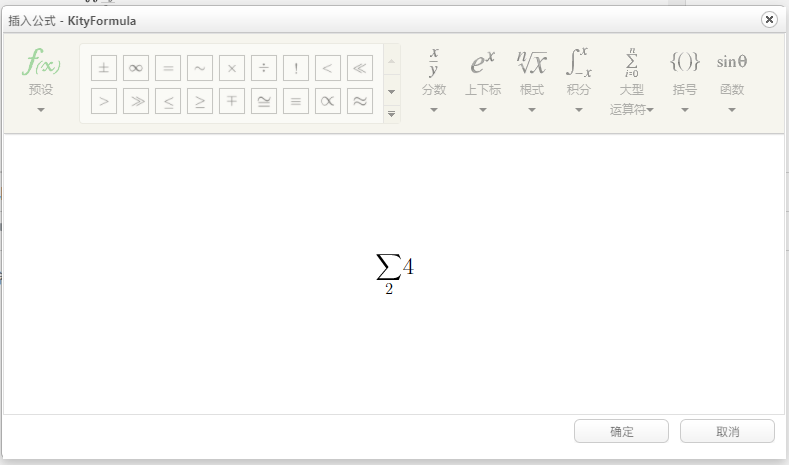Open the 积分 integral menu
The image size is (789, 465).
tap(579, 80)
